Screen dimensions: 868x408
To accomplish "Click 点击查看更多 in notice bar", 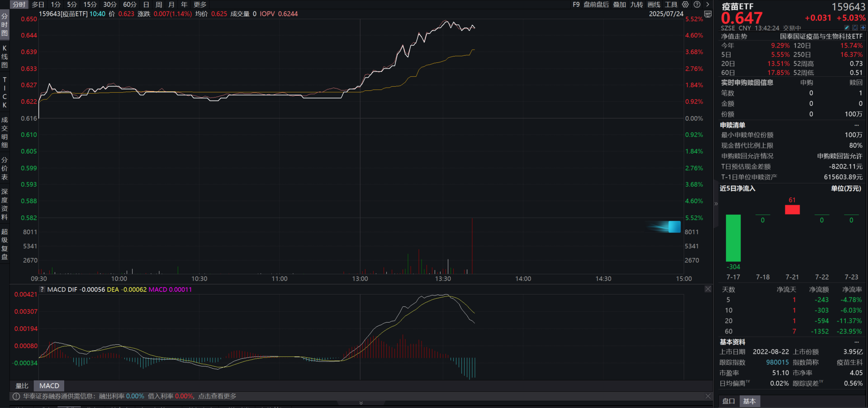I will click(x=217, y=396).
